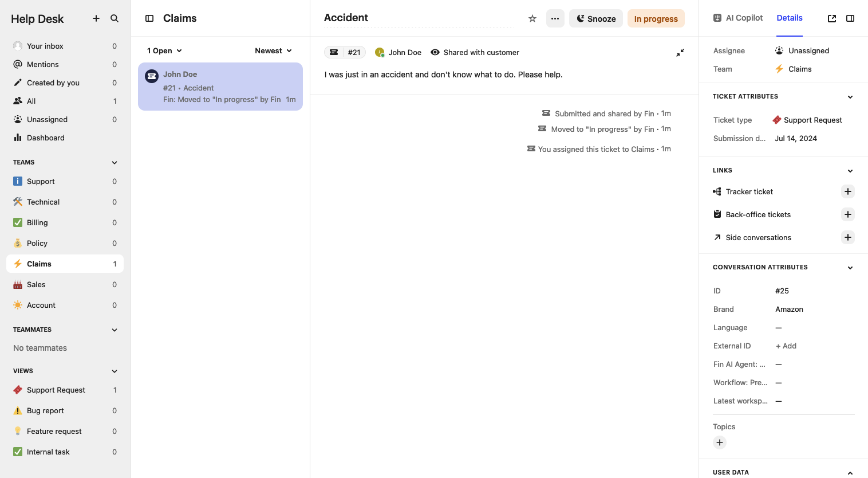Collapse the Conversation Attributes section
This screenshot has width=868, height=478.
(850, 268)
